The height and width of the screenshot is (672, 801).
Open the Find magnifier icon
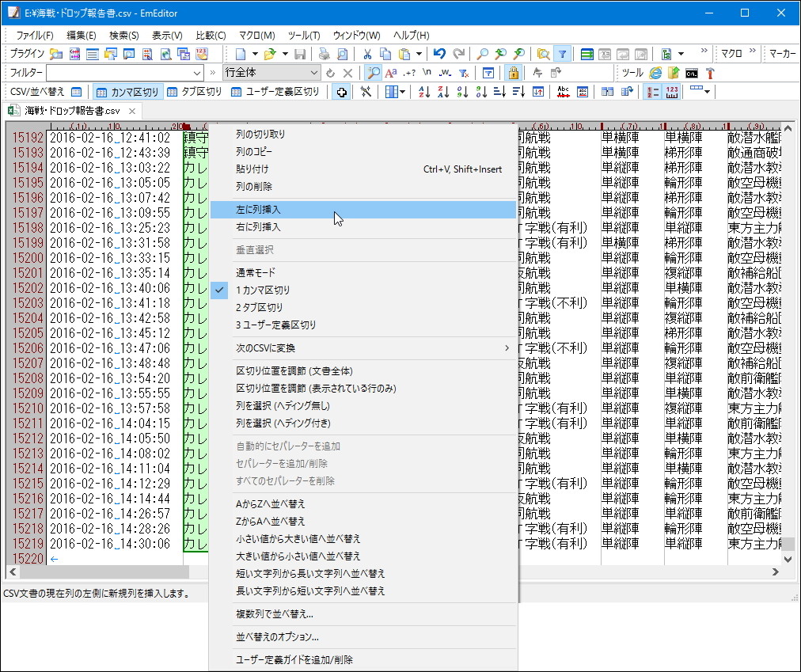pos(482,54)
